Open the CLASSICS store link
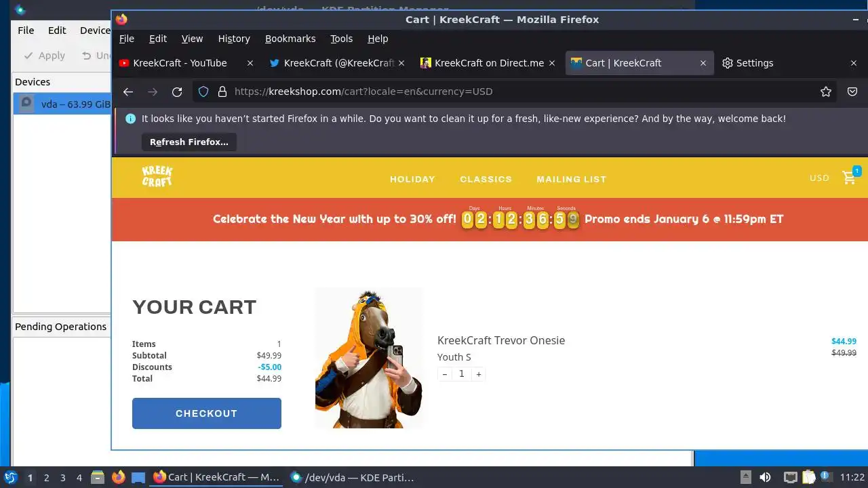 [486, 179]
